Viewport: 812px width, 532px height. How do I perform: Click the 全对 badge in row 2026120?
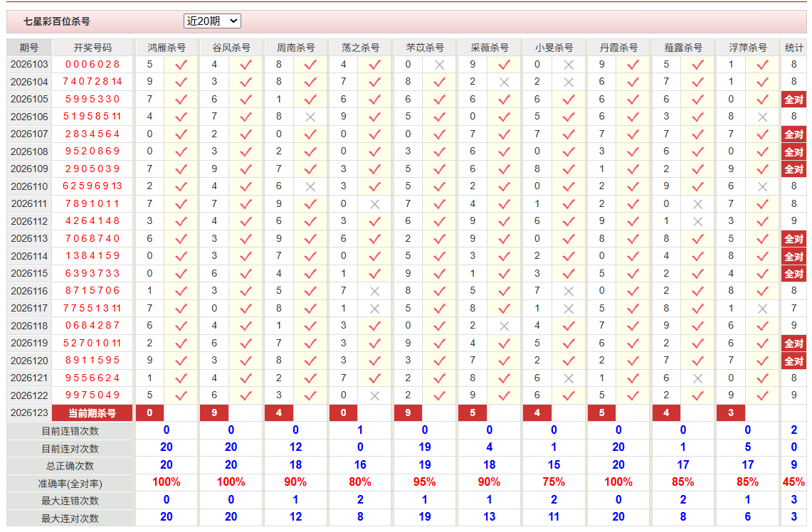[794, 361]
